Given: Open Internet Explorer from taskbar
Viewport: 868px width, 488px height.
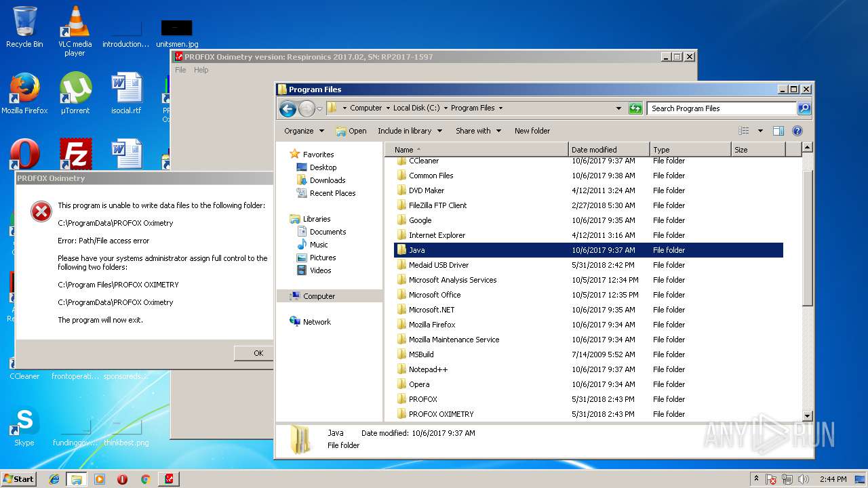Looking at the screenshot, I should [x=54, y=479].
